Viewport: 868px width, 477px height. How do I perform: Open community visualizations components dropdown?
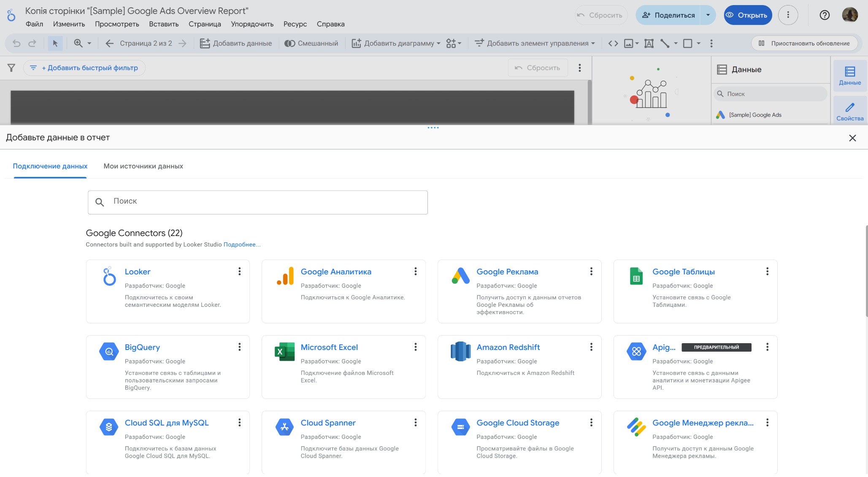coord(454,43)
